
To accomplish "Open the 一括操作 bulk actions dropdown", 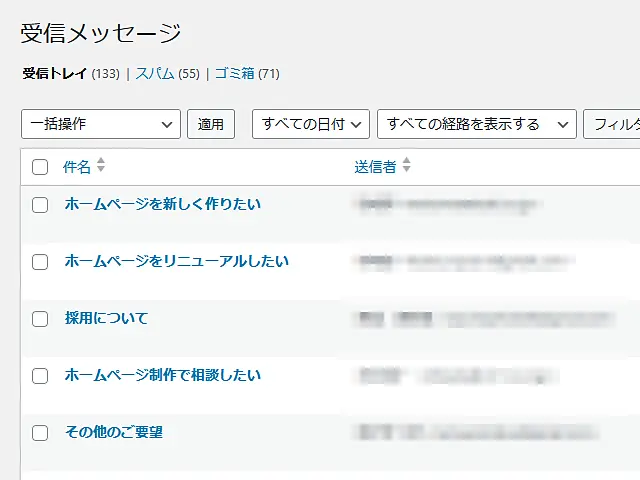I will 101,124.
